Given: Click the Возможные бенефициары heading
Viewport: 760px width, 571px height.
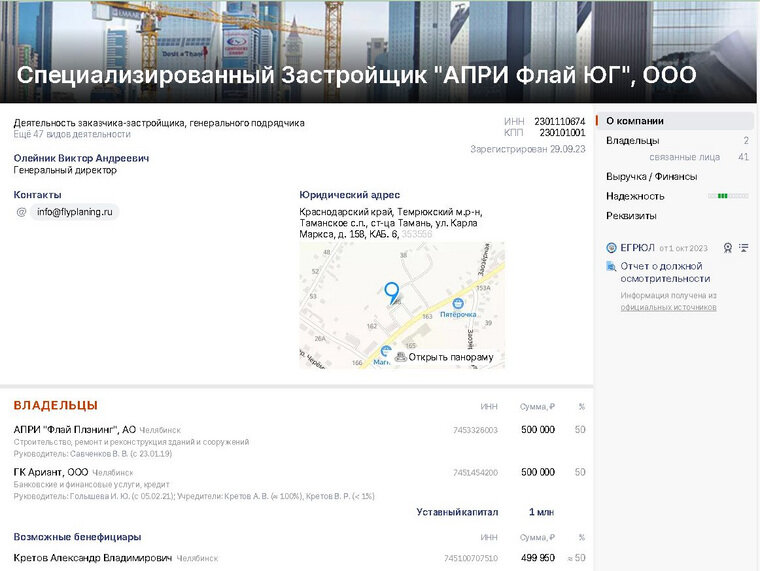Looking at the screenshot, I should click(78, 537).
